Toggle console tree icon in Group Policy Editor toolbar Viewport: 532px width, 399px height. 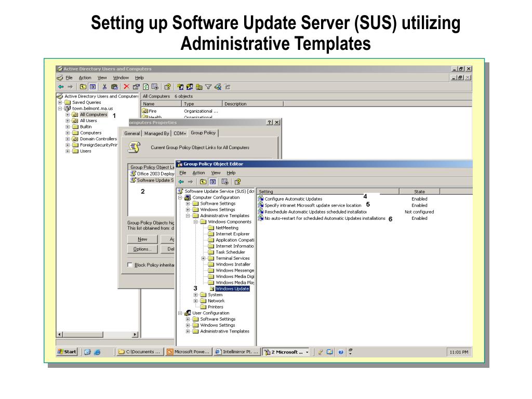[x=212, y=182]
